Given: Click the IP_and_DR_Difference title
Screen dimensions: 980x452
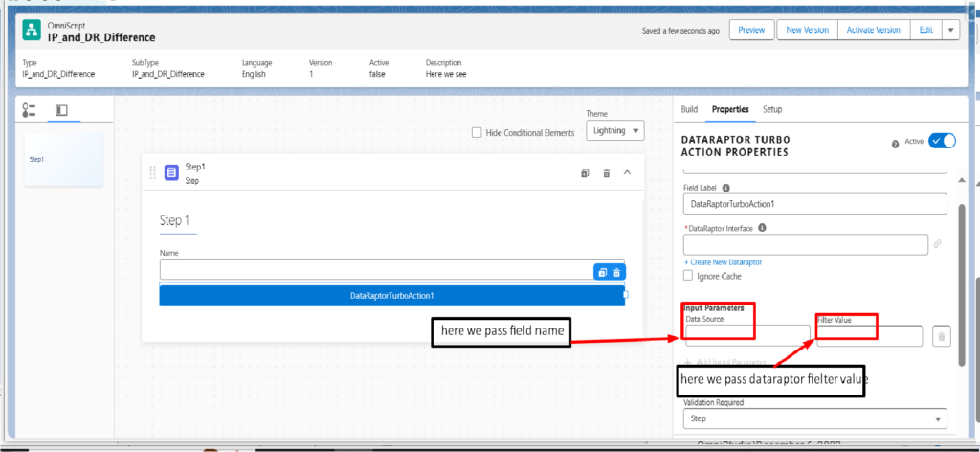Looking at the screenshot, I should point(101,37).
